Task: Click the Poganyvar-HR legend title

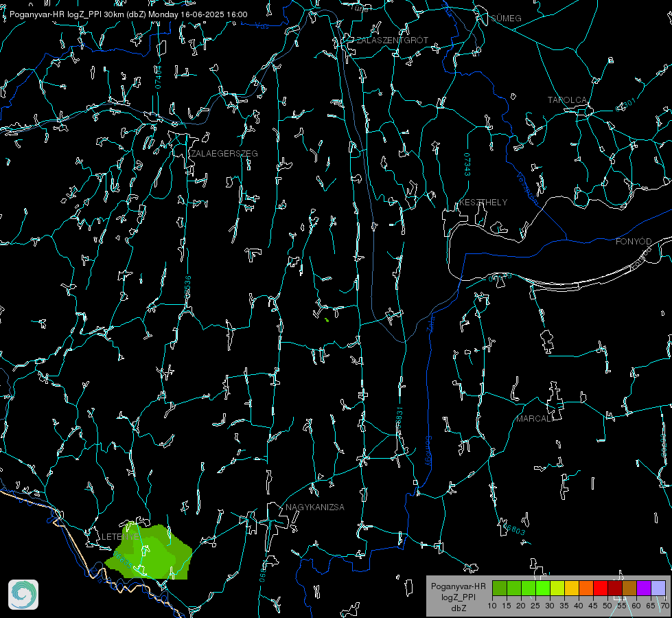Action: pos(458,586)
